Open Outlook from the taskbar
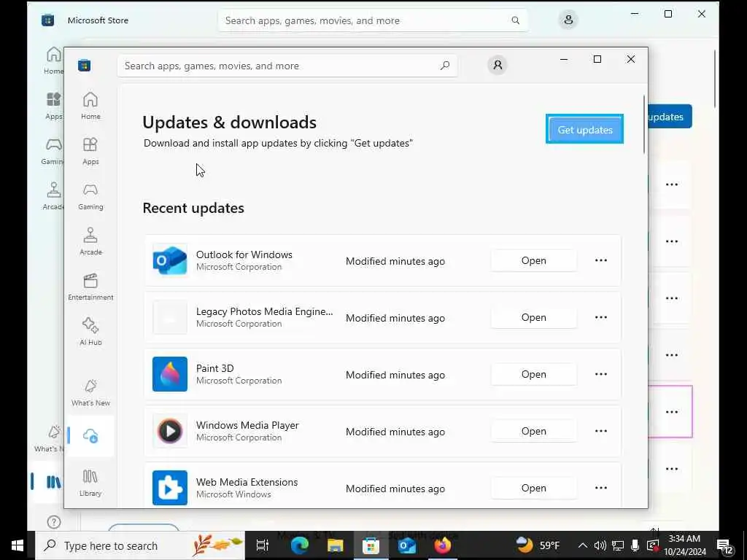 [x=407, y=545]
